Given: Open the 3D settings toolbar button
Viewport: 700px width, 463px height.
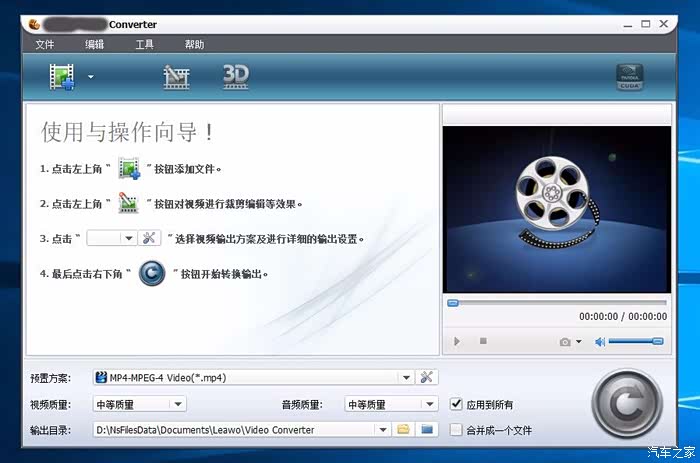Looking at the screenshot, I should 236,76.
